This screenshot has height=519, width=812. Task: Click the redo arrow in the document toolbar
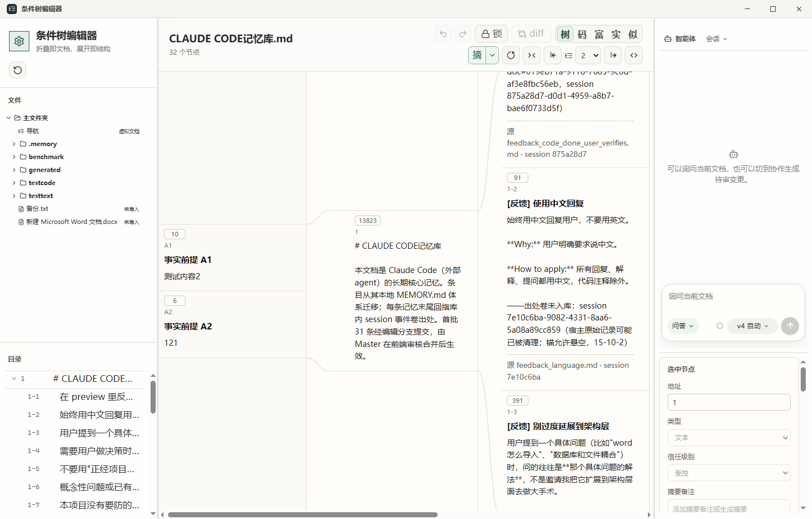(x=463, y=34)
